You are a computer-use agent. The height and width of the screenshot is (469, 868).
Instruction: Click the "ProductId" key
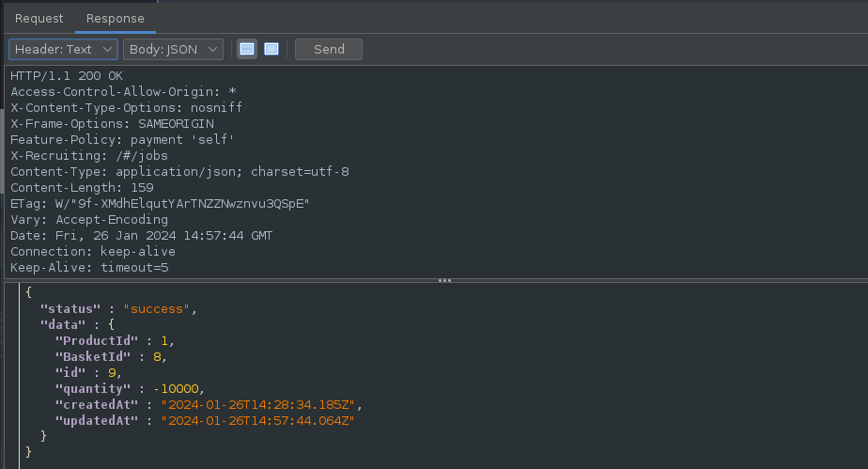pos(97,341)
